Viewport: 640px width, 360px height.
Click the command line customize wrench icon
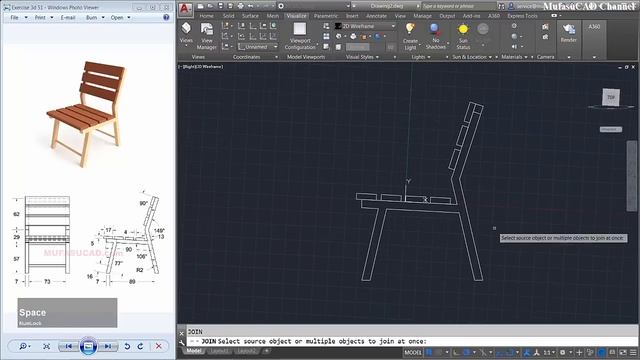tap(182, 342)
